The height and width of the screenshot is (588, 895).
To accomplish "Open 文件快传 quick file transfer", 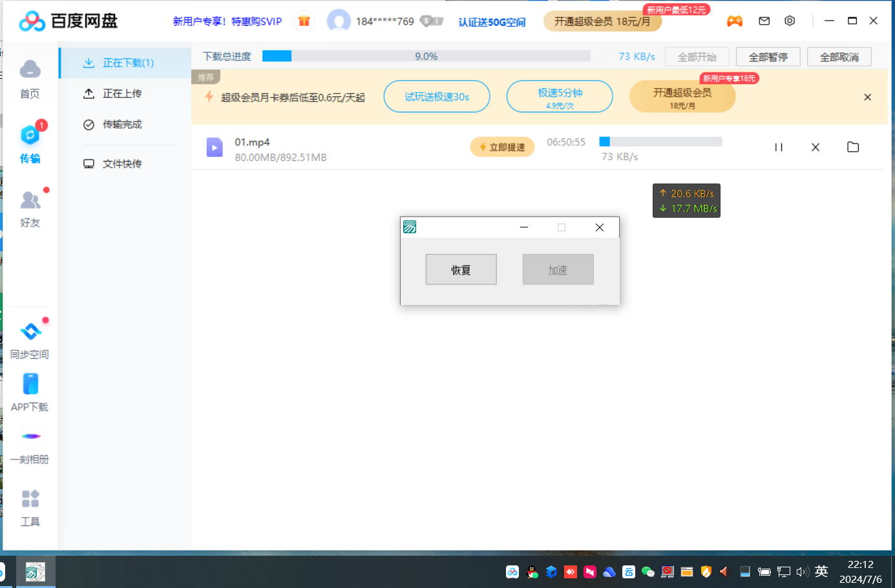I will [x=121, y=164].
